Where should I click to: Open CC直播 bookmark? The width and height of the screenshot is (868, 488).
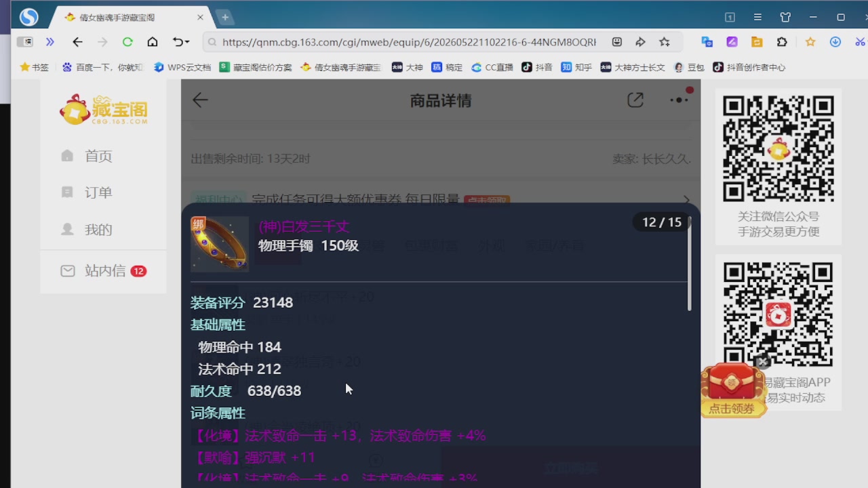coord(492,67)
